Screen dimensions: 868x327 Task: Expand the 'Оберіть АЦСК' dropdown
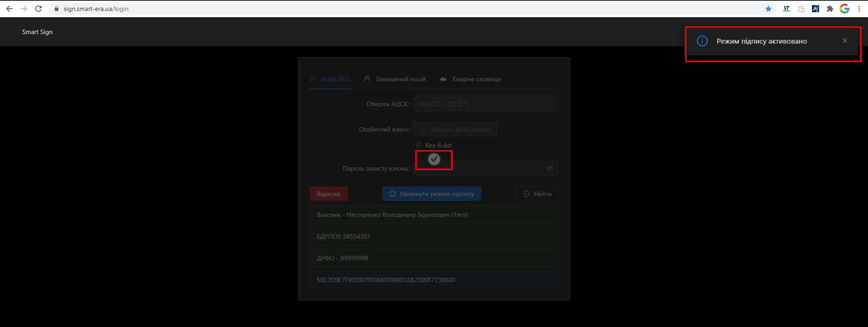486,104
